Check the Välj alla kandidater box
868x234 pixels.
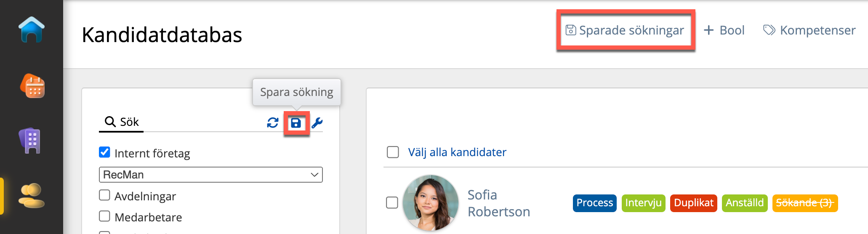coord(393,152)
